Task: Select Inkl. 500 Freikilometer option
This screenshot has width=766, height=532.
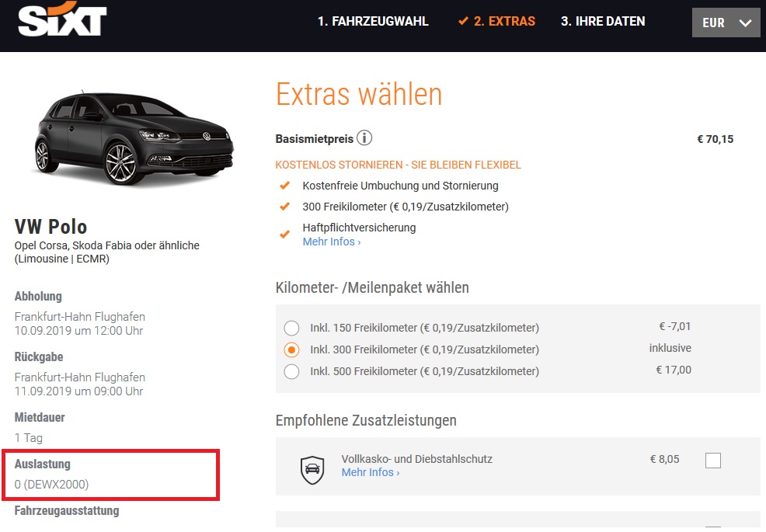Action: coord(291,372)
